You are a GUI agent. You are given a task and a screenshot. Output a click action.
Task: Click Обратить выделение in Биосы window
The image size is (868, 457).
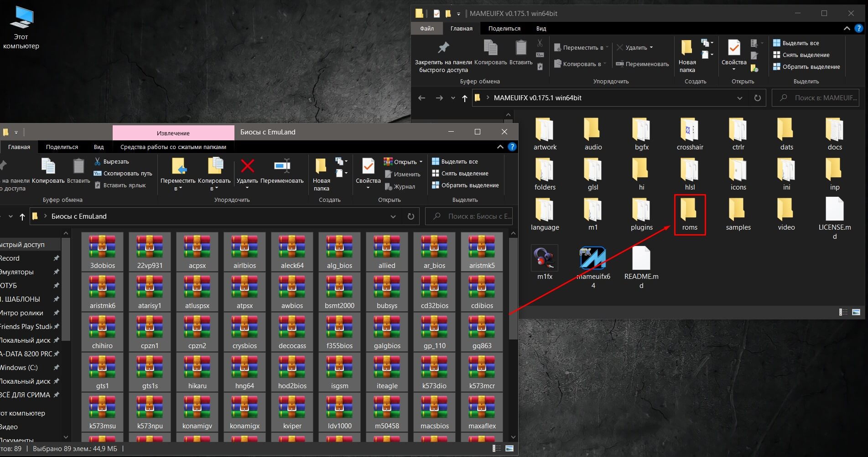click(465, 185)
